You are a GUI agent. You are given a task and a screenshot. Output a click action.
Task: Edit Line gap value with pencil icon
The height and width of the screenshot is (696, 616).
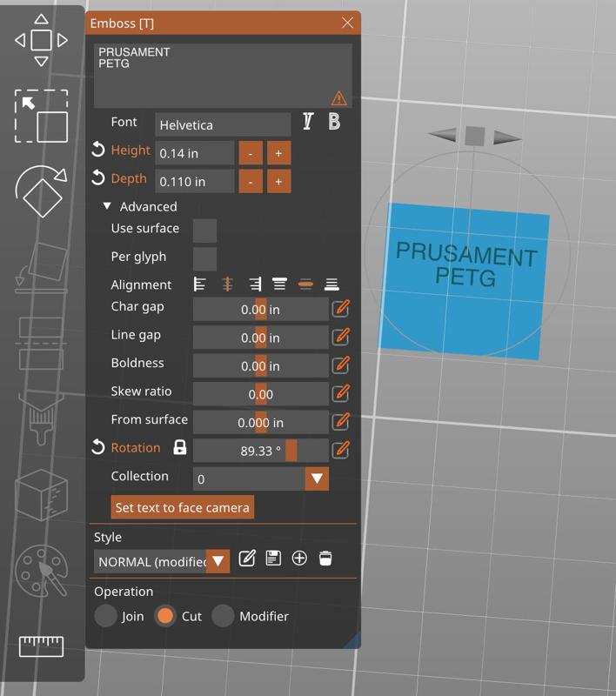click(340, 337)
